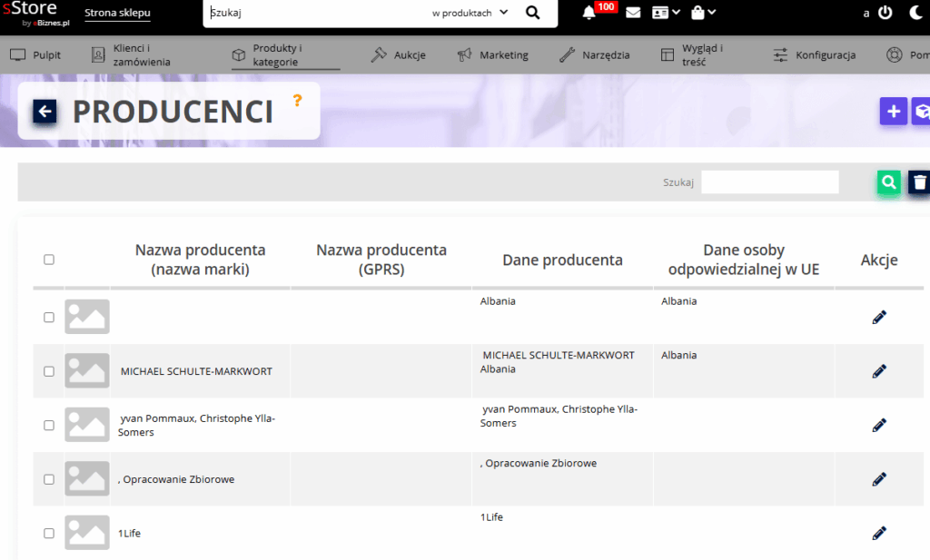930x560 pixels.
Task: Click the orange question mark help icon
Action: pos(296,100)
